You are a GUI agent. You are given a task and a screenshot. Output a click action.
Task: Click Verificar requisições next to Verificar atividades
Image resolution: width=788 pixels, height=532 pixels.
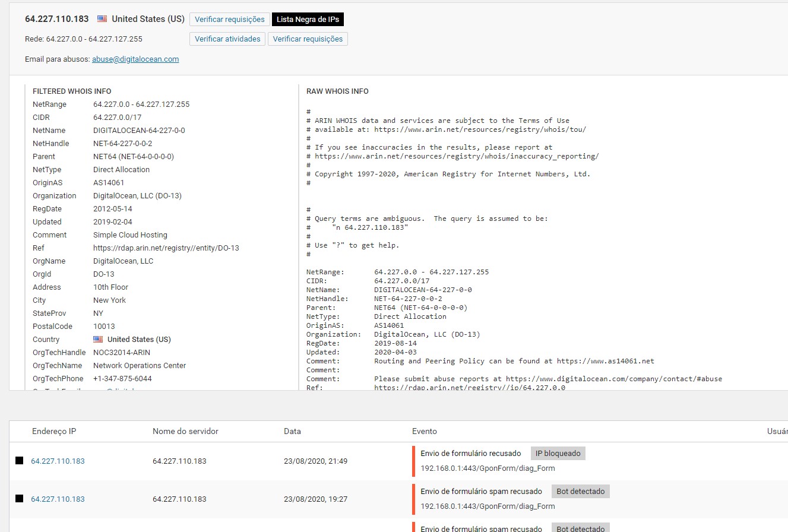click(x=308, y=39)
